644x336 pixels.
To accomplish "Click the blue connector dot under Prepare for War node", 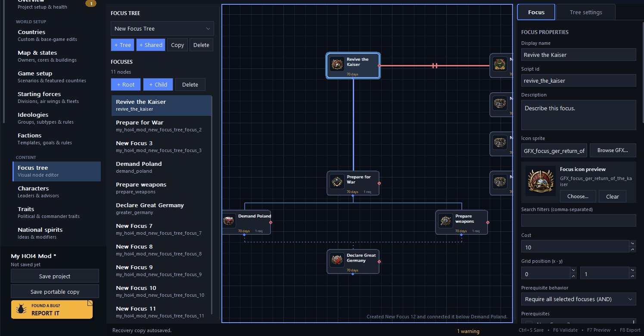I will tap(353, 196).
